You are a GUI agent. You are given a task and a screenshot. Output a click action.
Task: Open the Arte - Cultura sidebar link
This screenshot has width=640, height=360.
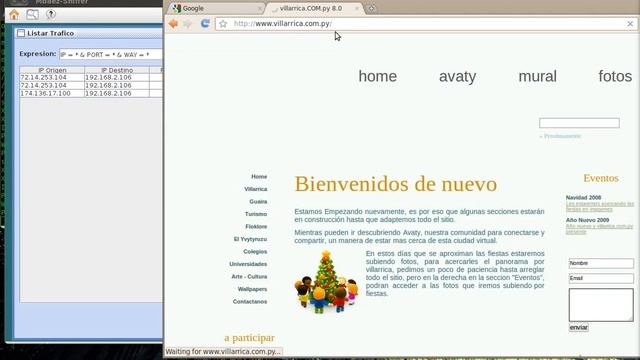pyautogui.click(x=249, y=277)
